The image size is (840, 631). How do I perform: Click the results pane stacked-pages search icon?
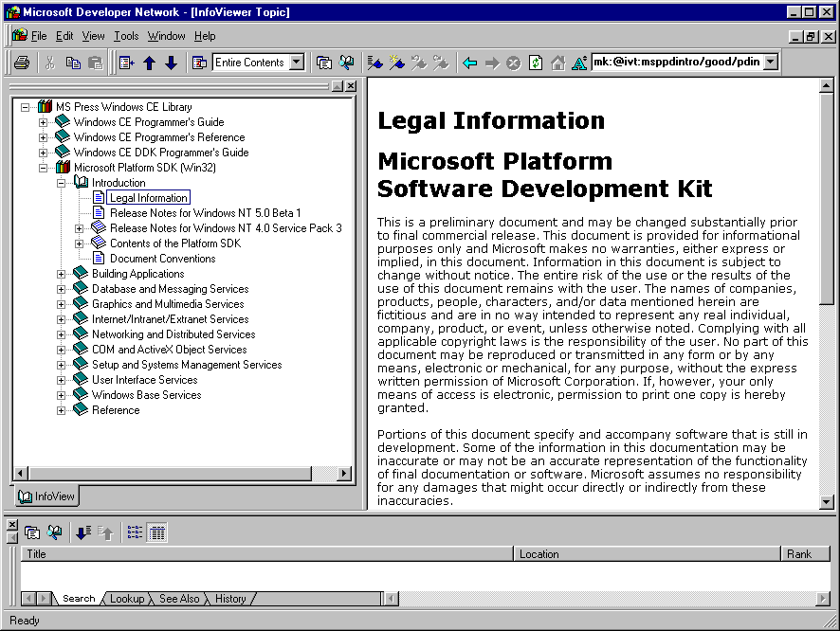pyautogui.click(x=32, y=532)
